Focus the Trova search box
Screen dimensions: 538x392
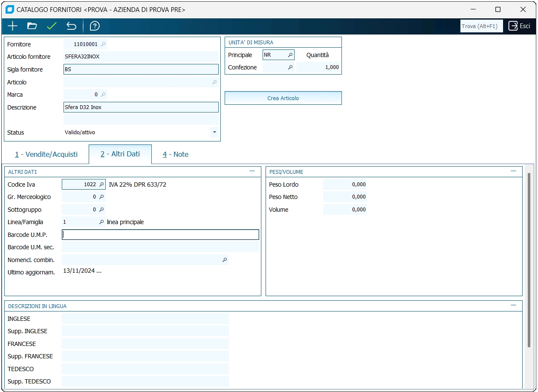pos(481,26)
